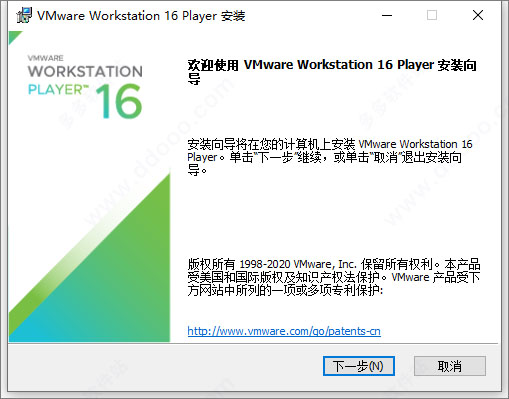This screenshot has height=399, width=509.
Task: Click the disabled maximize button
Action: (432, 15)
